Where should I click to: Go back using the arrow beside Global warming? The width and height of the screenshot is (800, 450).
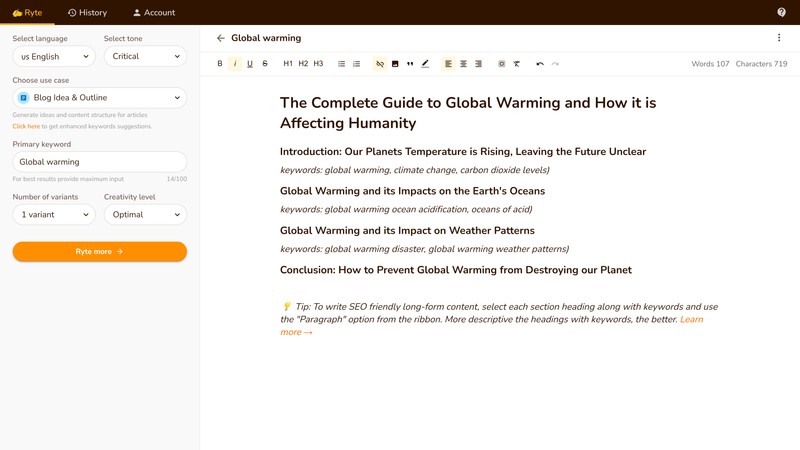221,38
